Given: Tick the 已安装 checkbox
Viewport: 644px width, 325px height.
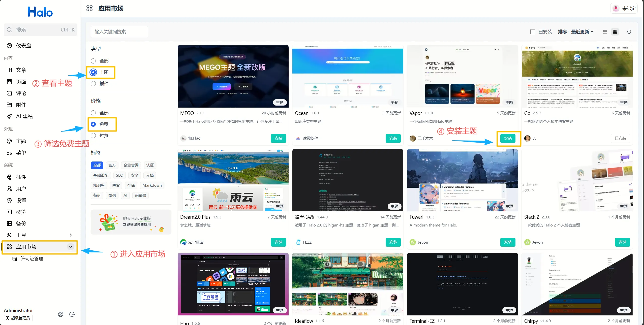Looking at the screenshot, I should click(533, 32).
